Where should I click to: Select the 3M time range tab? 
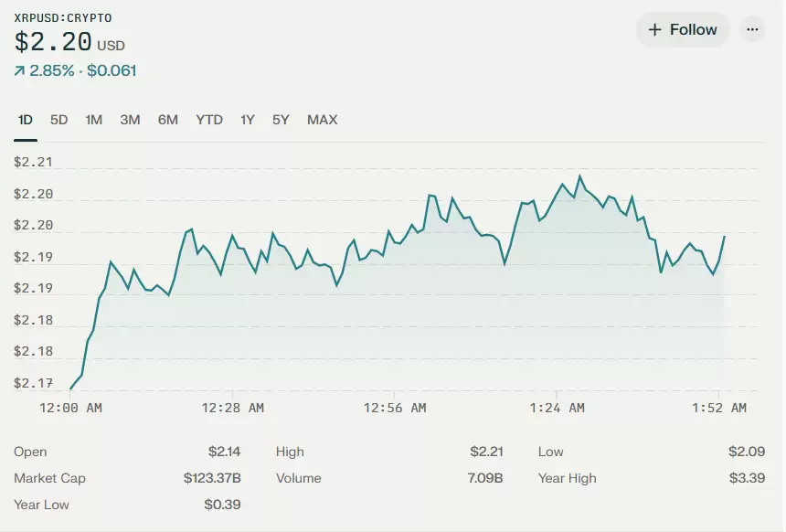[x=130, y=120]
